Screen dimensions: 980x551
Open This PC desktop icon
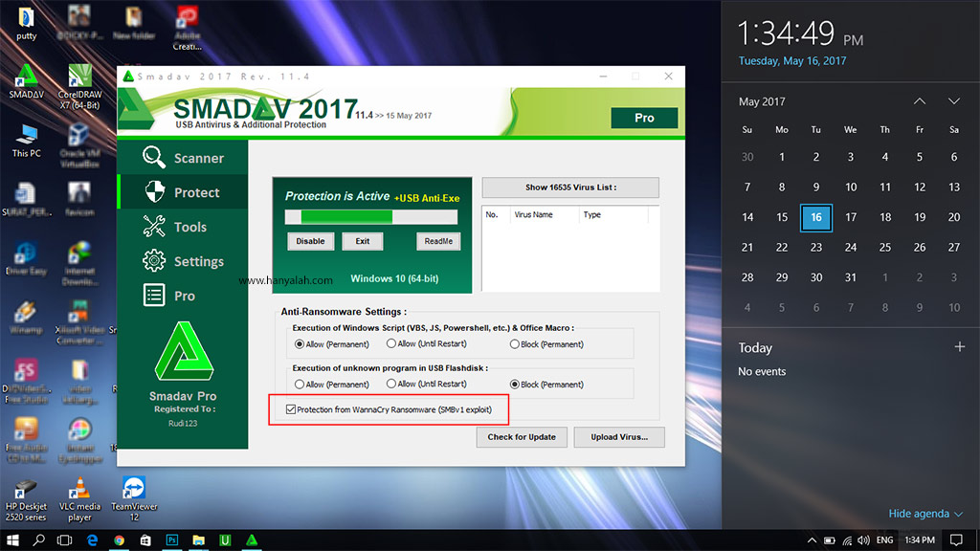26,142
